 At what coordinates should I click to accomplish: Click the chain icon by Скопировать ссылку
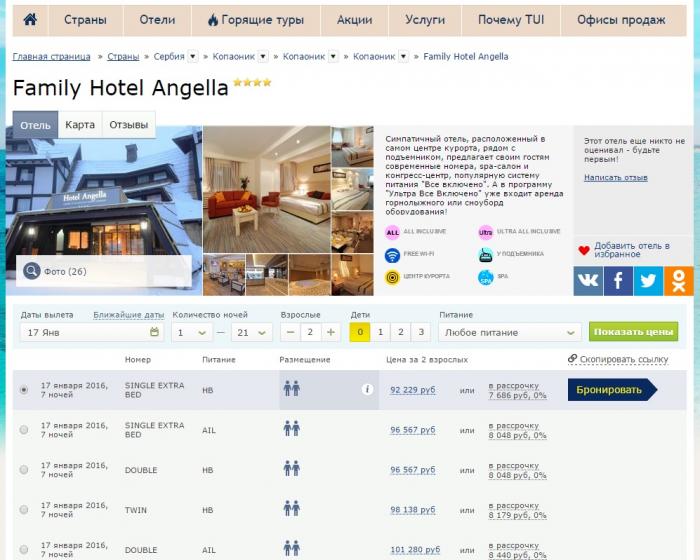(x=572, y=359)
